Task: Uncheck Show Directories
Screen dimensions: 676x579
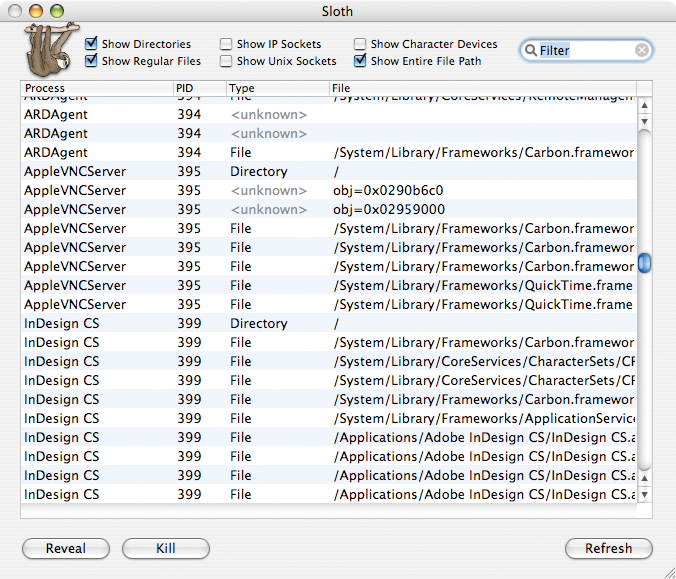Action: tap(91, 44)
